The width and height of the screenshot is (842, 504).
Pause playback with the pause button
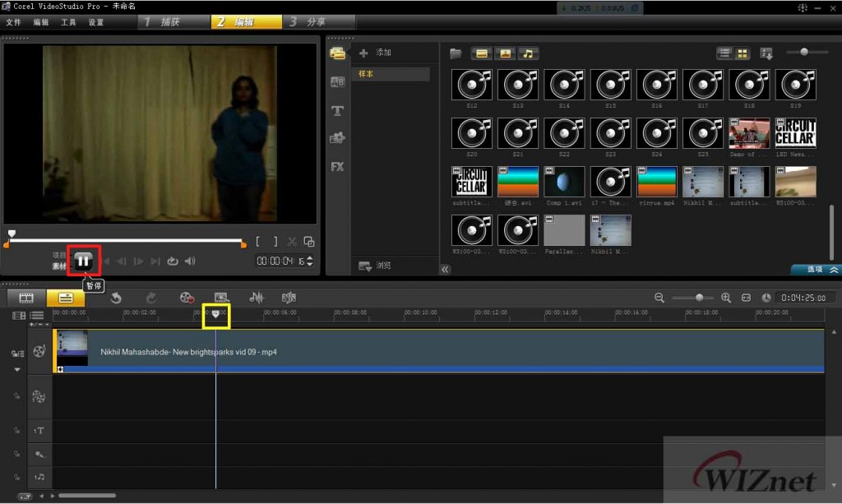[83, 261]
